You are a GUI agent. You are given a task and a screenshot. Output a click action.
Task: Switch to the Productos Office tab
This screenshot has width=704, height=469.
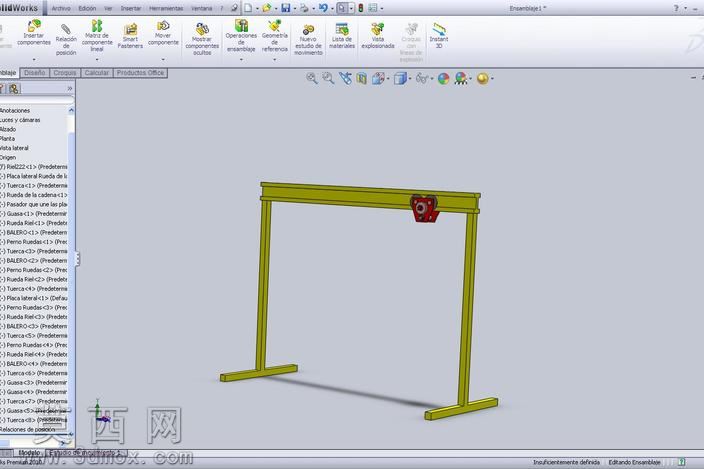click(x=140, y=73)
